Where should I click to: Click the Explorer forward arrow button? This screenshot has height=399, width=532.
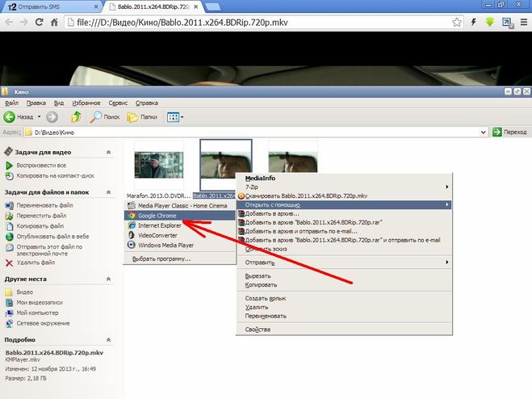coord(52,117)
